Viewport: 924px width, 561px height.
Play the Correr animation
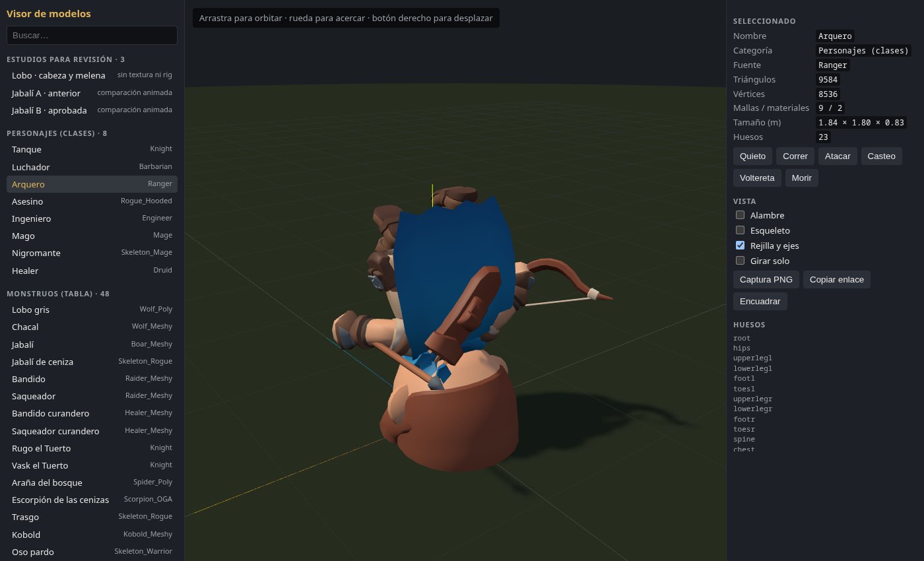pos(795,156)
